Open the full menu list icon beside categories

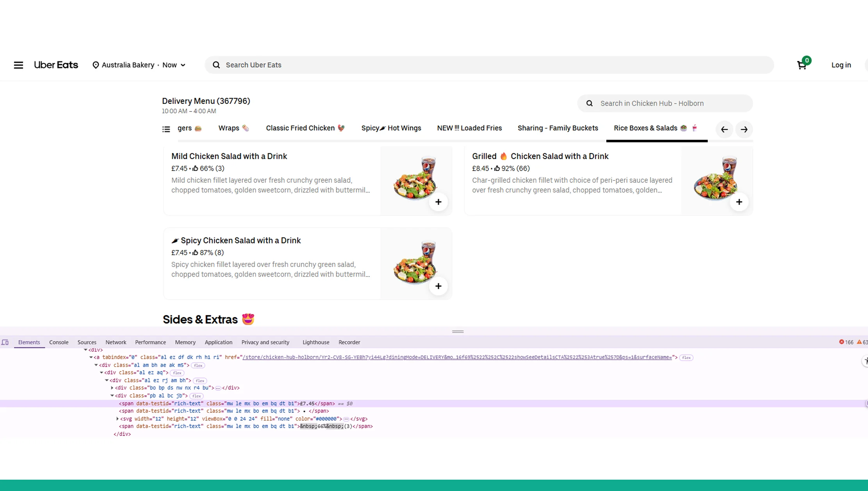point(166,129)
